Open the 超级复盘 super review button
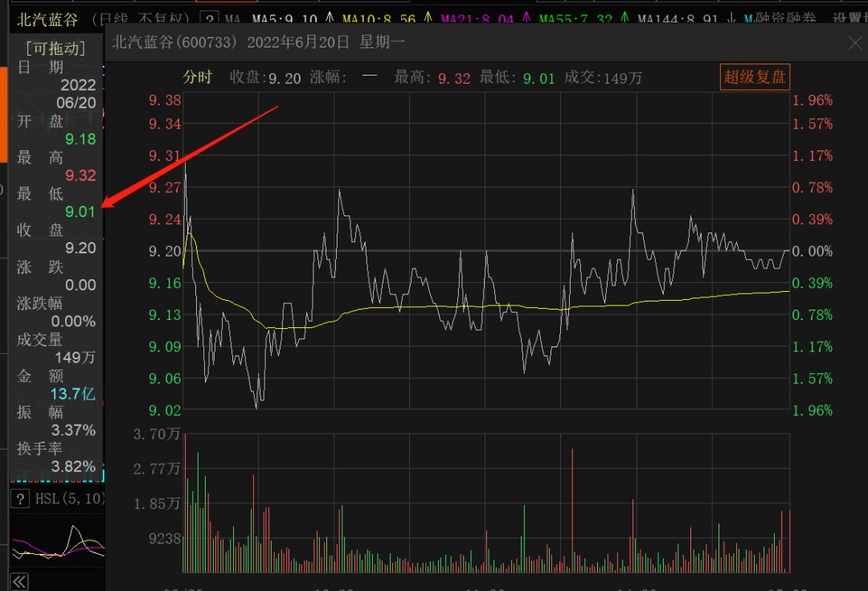This screenshot has height=591, width=868. tap(755, 76)
